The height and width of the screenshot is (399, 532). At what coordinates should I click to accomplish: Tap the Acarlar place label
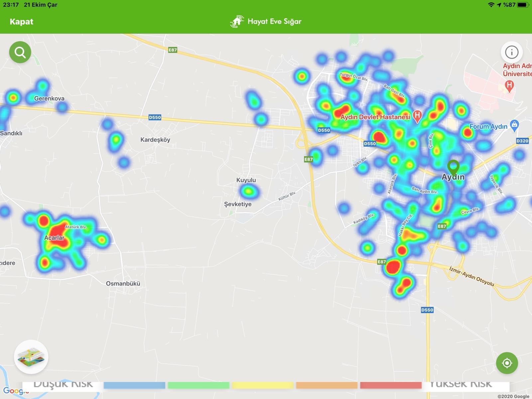(x=54, y=238)
